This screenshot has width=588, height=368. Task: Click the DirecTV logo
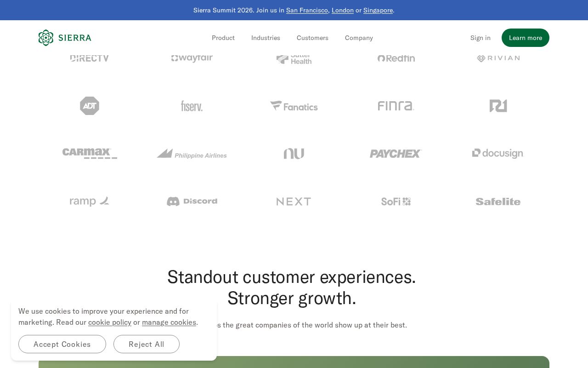coord(90,58)
